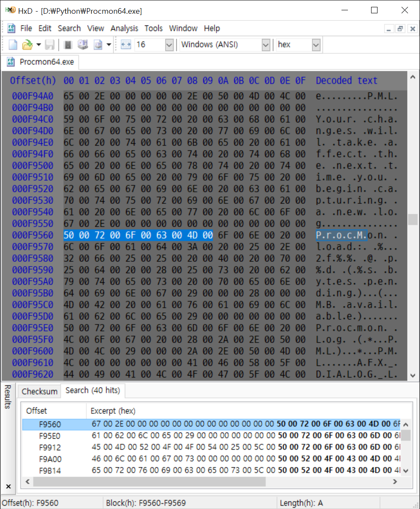Screen dimensions: 420x509
Task: Click the results horizontal scrollbar thumb
Action: (149, 482)
